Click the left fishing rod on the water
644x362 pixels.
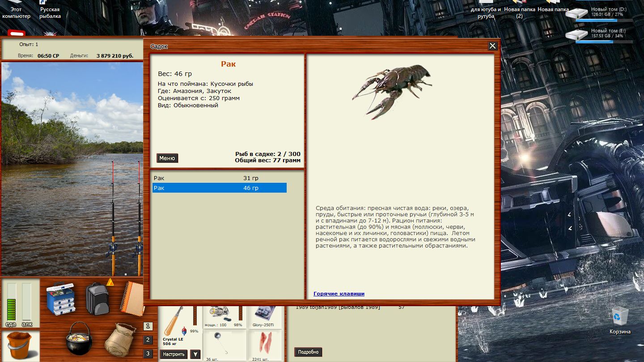point(113,219)
